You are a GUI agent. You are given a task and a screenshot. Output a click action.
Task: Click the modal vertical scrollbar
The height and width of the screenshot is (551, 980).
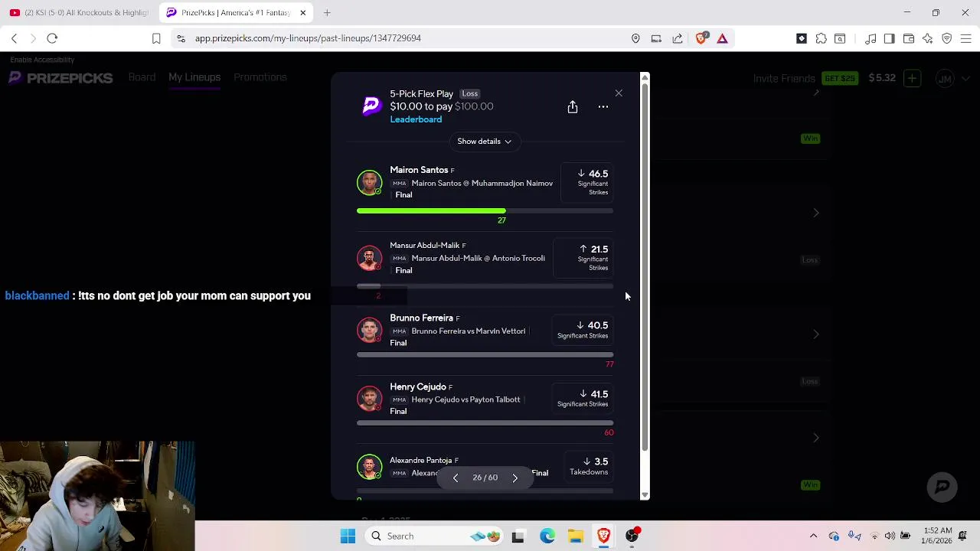[x=645, y=268]
